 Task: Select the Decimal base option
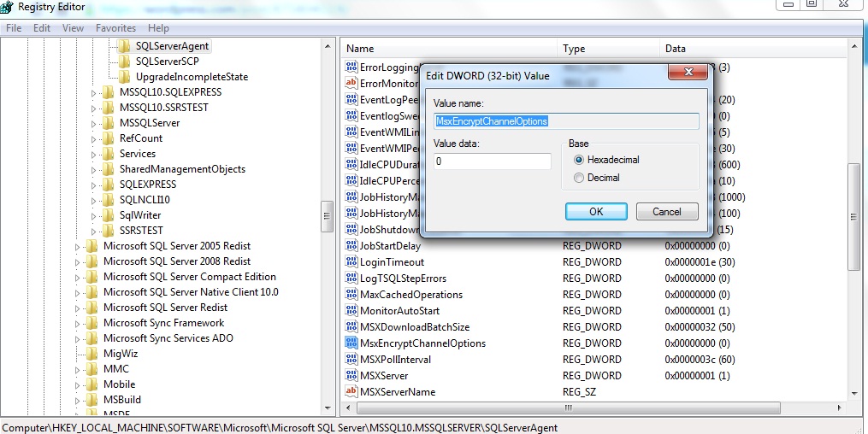(579, 178)
